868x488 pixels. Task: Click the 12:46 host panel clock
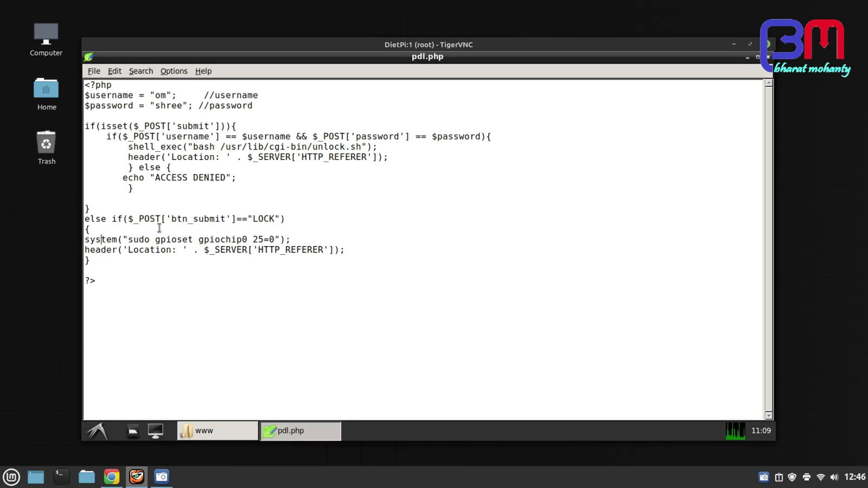pyautogui.click(x=854, y=477)
